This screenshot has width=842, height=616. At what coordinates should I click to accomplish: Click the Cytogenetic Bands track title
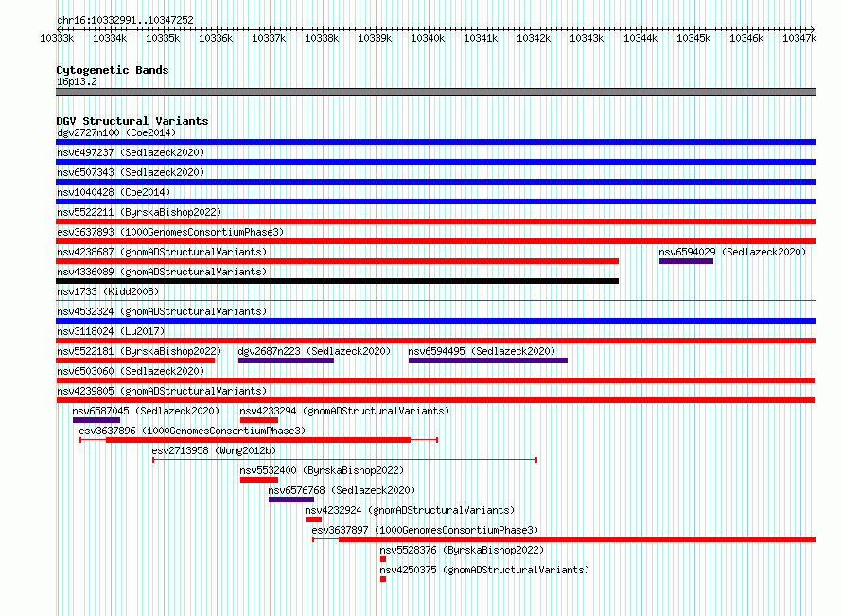[113, 70]
